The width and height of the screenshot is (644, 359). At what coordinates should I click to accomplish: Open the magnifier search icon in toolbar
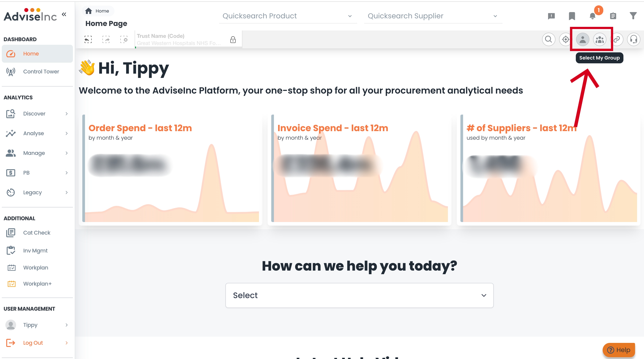pyautogui.click(x=549, y=40)
